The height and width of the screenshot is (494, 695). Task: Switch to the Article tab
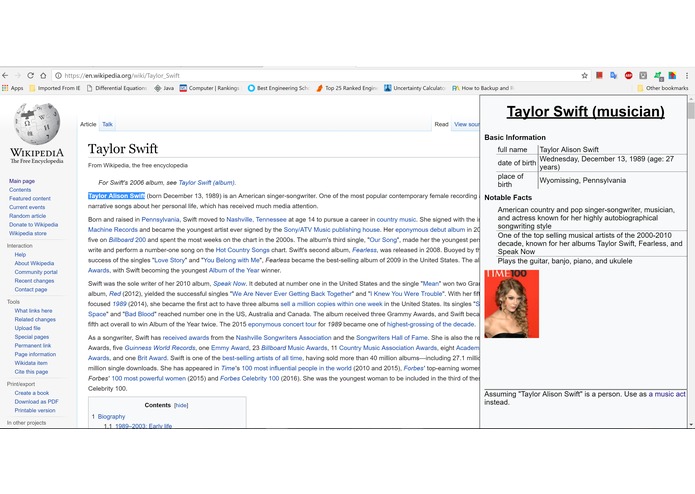click(88, 124)
